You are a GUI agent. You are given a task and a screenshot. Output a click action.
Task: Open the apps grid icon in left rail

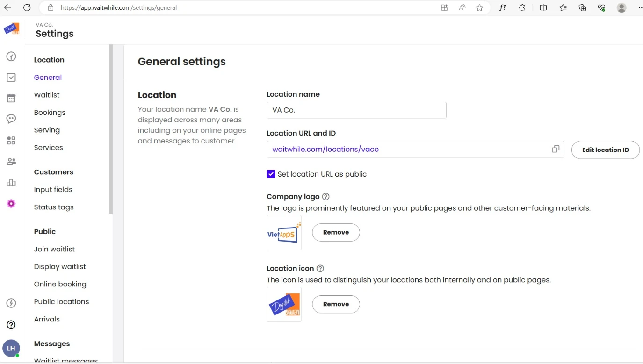[11, 141]
